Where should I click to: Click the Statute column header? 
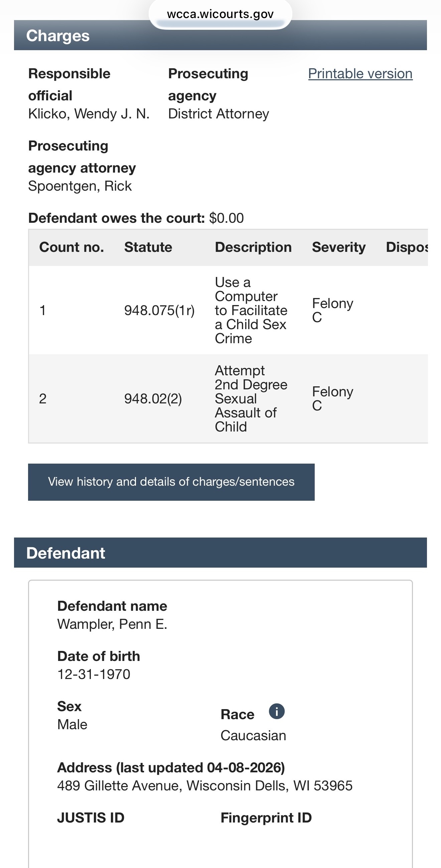click(148, 247)
